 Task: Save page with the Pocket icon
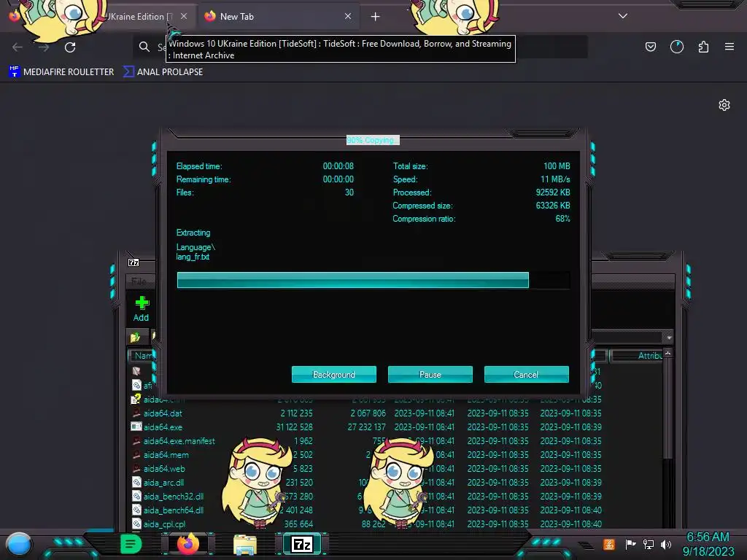click(650, 47)
